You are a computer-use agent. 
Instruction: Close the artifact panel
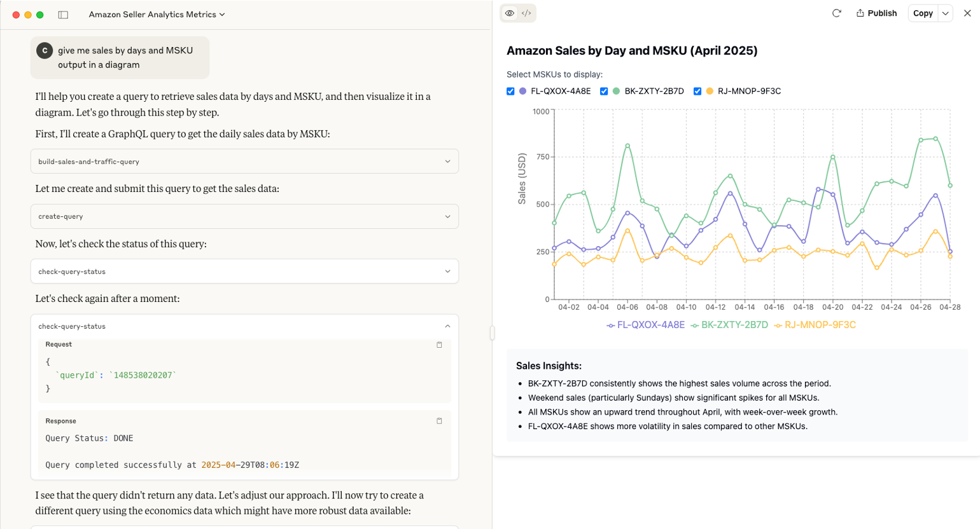coord(967,13)
